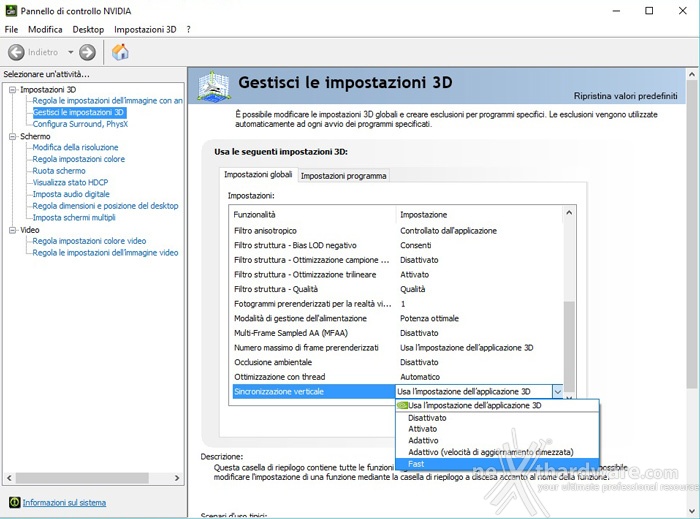Open the Modifica menu
The image size is (700, 519).
click(x=45, y=29)
